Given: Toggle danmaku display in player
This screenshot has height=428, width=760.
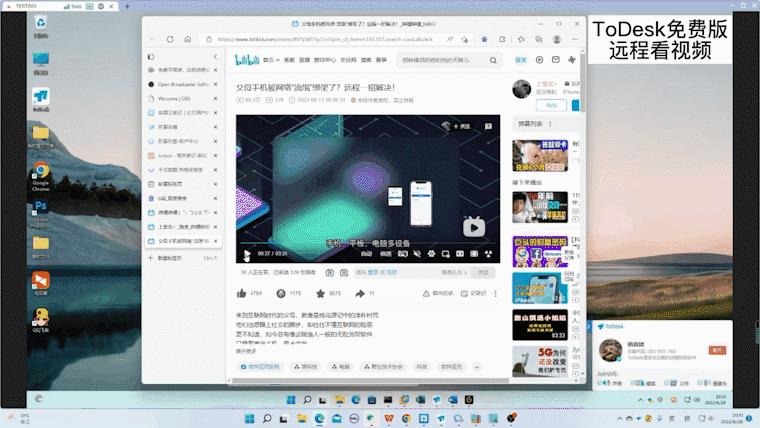Looking at the screenshot, I should (403, 254).
